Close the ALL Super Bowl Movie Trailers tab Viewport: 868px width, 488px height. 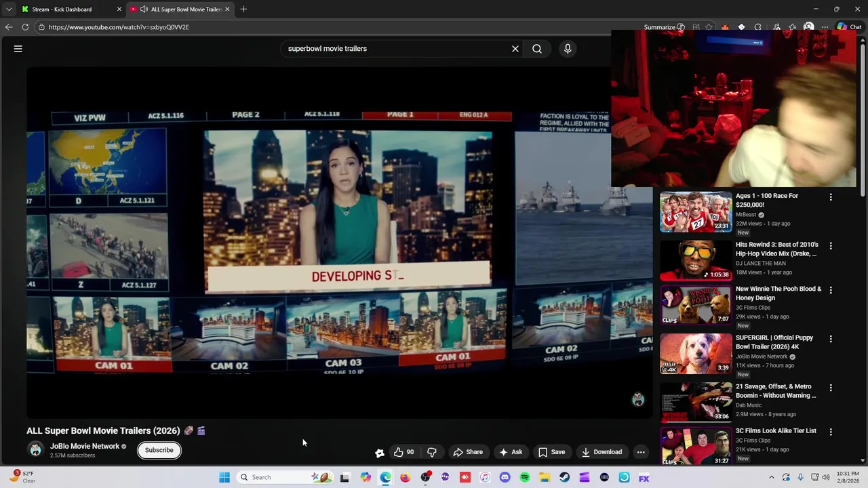[x=227, y=9]
